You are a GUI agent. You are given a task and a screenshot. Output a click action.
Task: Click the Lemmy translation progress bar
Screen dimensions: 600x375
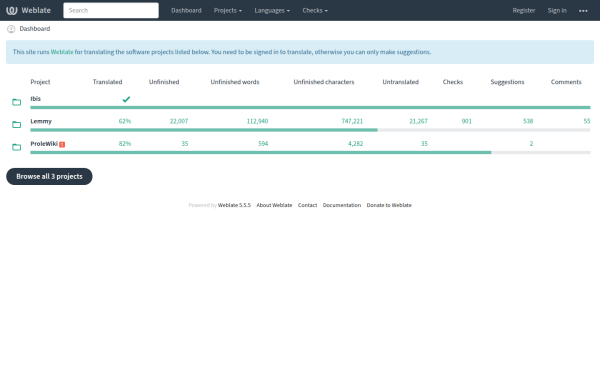[310, 130]
